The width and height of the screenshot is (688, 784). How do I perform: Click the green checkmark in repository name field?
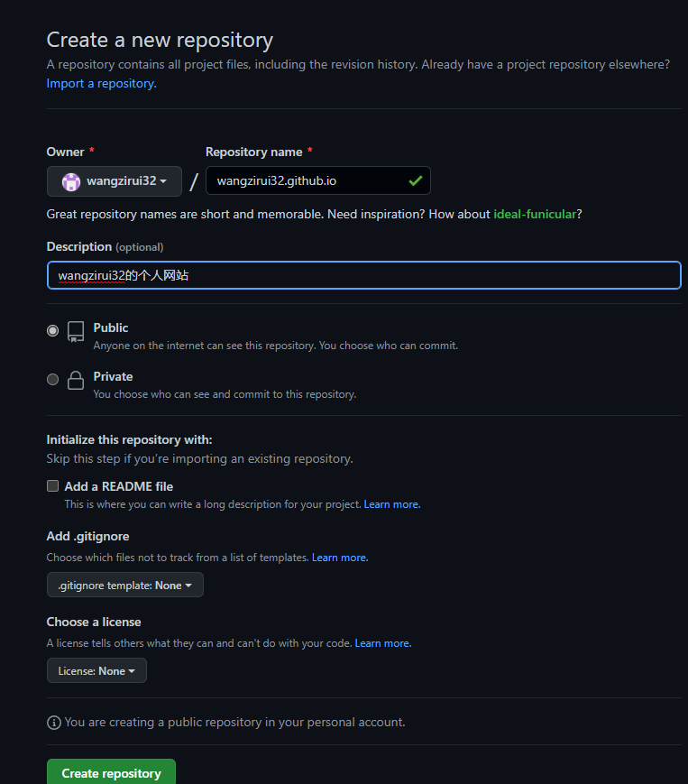(415, 180)
